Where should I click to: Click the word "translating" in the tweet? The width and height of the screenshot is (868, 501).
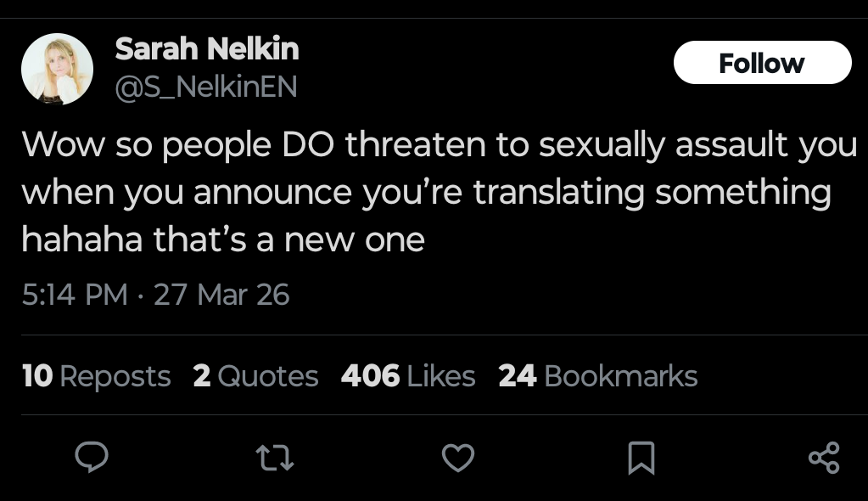coord(560,193)
